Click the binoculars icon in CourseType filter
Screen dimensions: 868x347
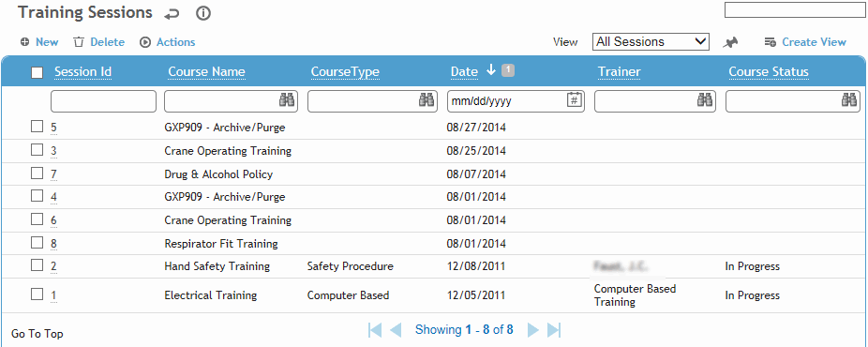click(x=427, y=100)
